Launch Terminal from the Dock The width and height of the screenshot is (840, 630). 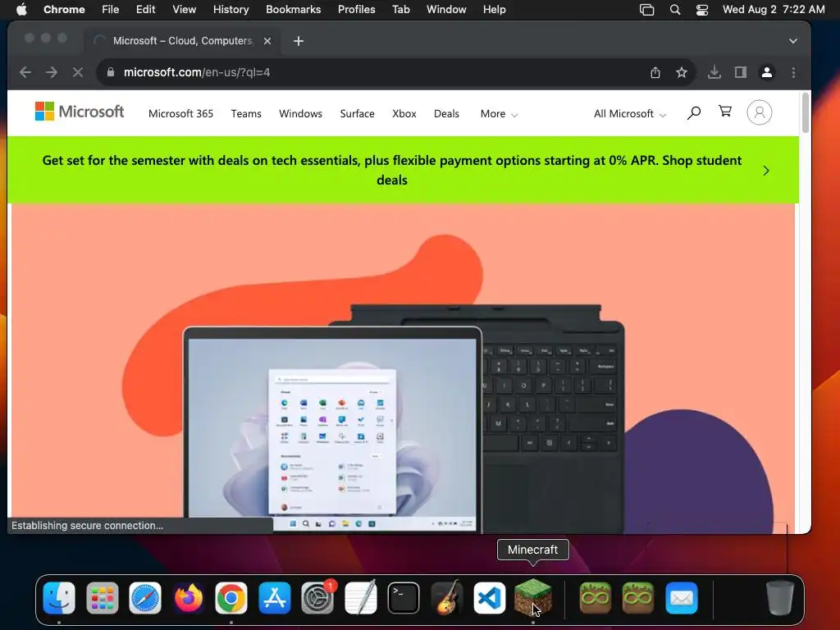404,598
